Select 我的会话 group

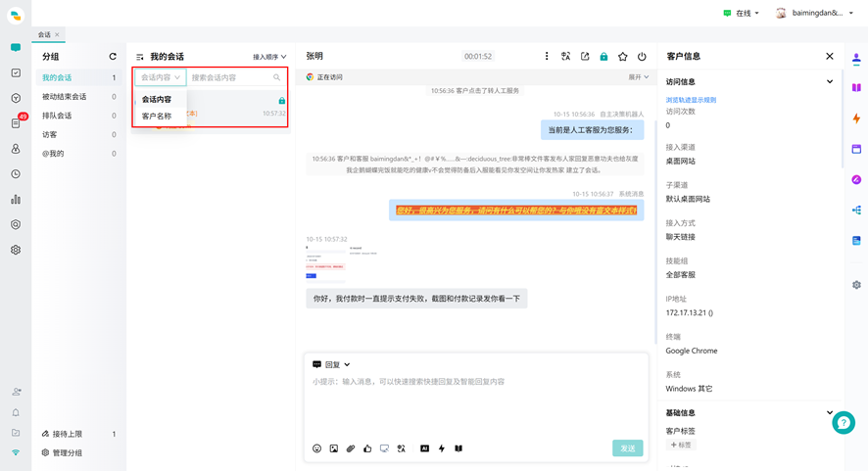78,77
